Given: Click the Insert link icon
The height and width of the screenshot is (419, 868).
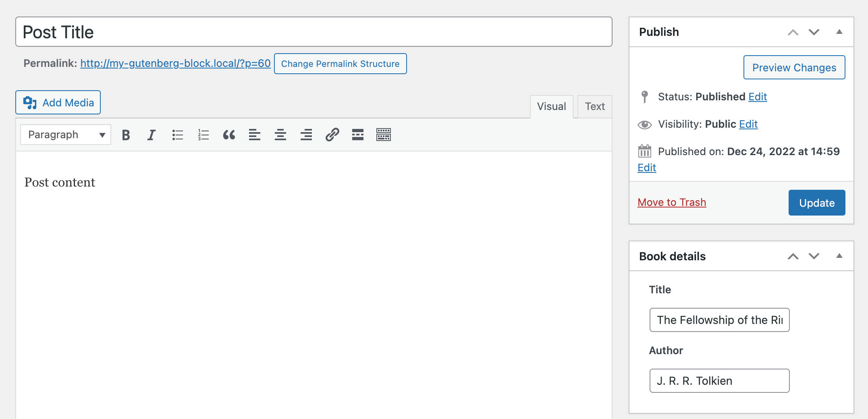Looking at the screenshot, I should [332, 135].
